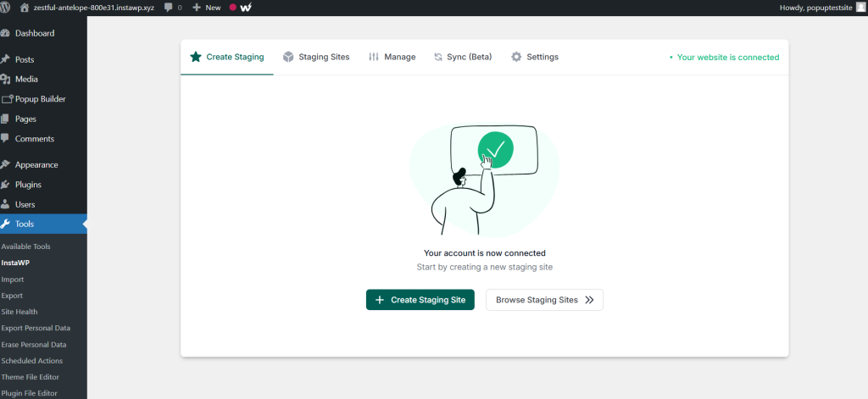Click the plus icon on Create Staging Site
Image resolution: width=868 pixels, height=399 pixels.
(x=379, y=300)
